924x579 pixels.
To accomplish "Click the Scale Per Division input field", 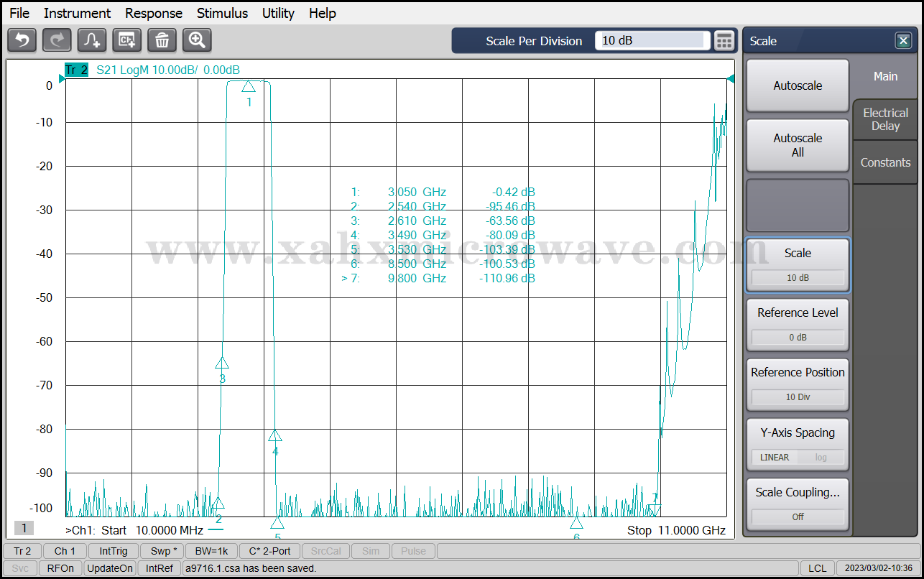I will click(652, 41).
